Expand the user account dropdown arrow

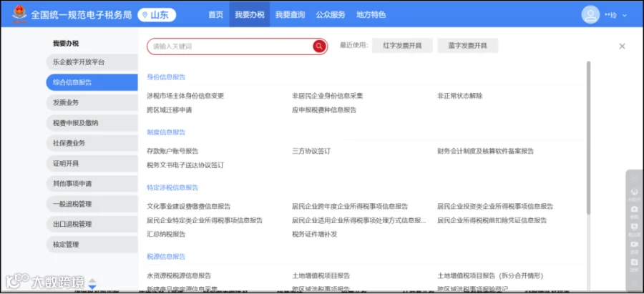625,15
